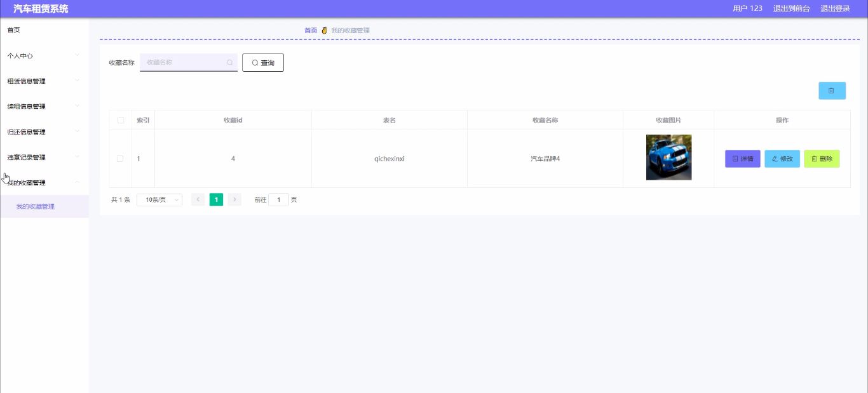Open 违章记录管理 sidebar menu
This screenshot has width=868, height=393.
tap(44, 157)
